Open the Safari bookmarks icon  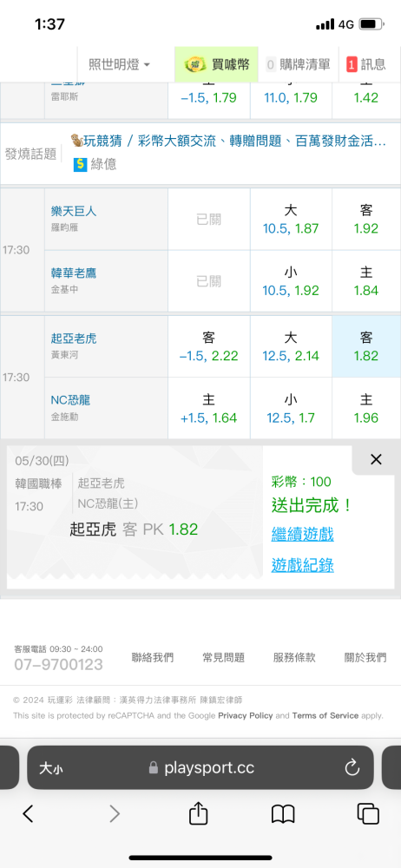(282, 814)
